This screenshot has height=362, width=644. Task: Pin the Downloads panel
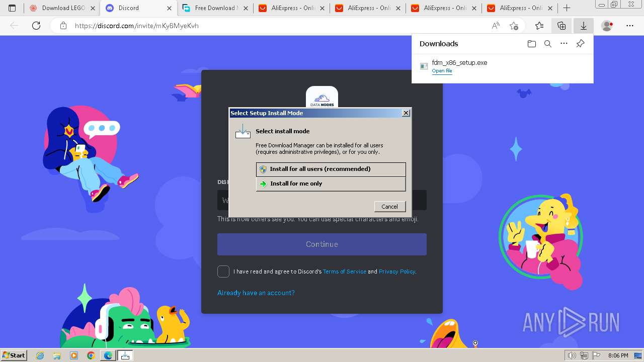pyautogui.click(x=580, y=44)
